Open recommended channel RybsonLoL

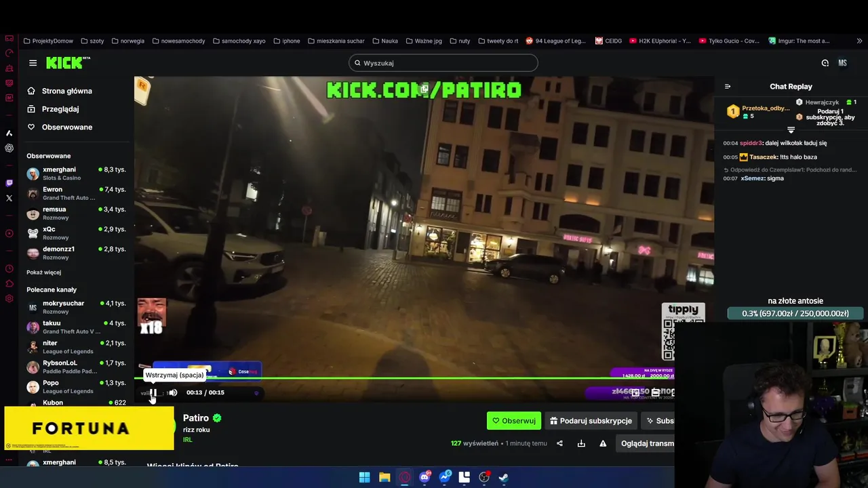76,367
